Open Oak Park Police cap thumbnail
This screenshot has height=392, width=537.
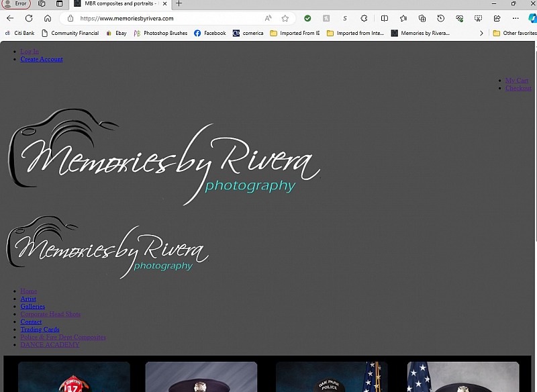(x=332, y=377)
